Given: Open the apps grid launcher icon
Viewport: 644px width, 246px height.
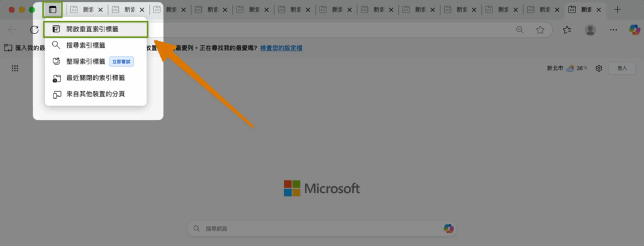Looking at the screenshot, I should pos(15,68).
